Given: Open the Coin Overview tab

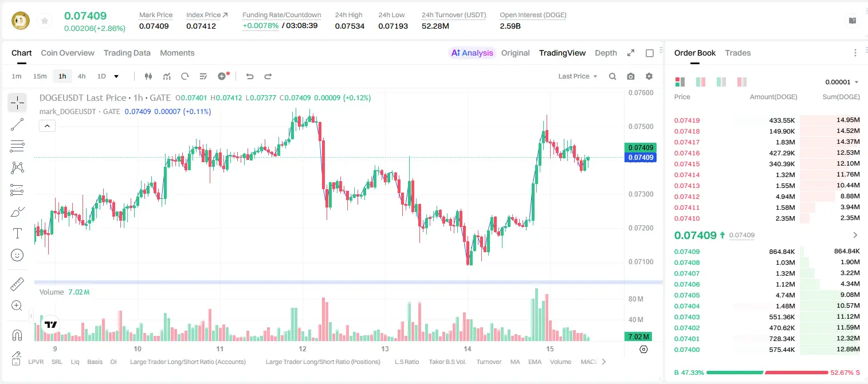Looking at the screenshot, I should point(68,53).
